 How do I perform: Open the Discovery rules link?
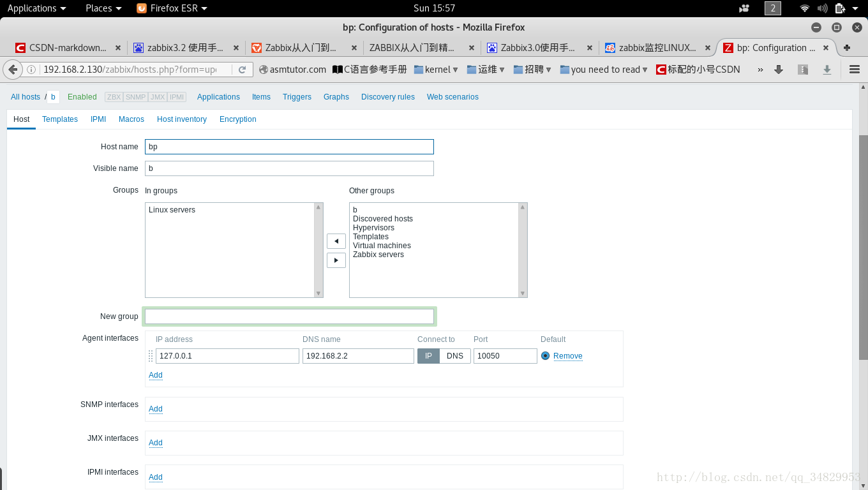(388, 97)
